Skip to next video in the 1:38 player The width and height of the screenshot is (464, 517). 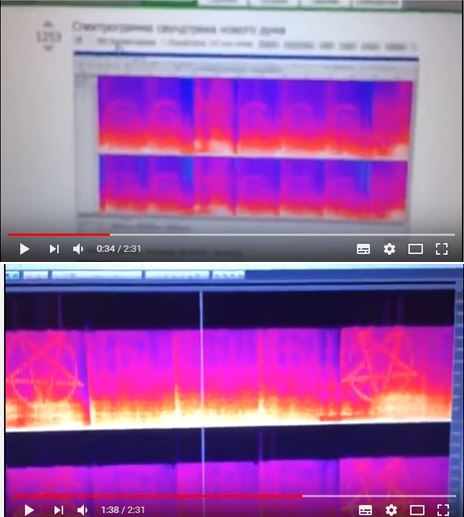[x=59, y=510]
